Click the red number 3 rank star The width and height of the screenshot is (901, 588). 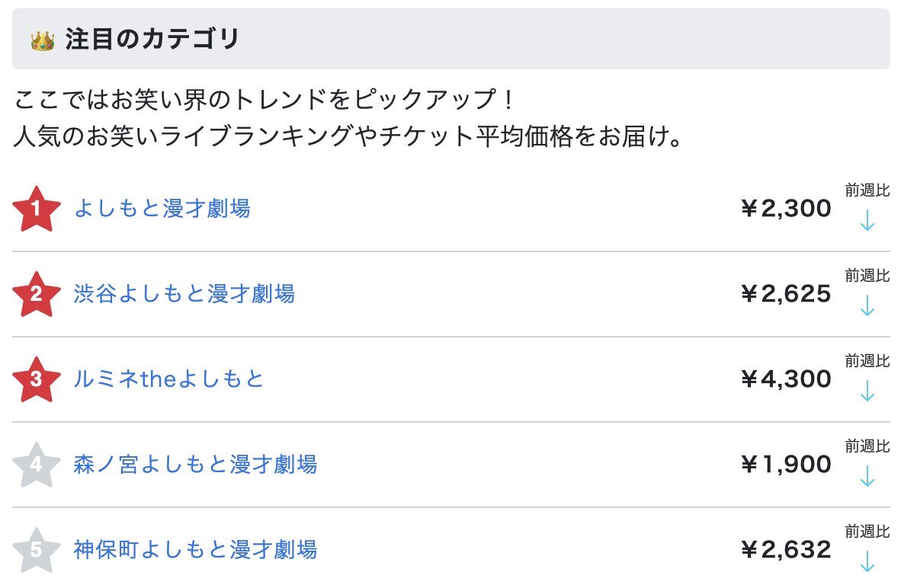point(37,379)
